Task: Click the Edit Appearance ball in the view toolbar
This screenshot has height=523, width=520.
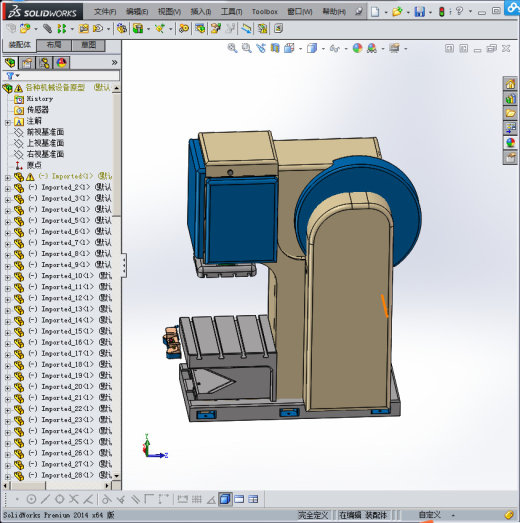Action: coord(357,48)
